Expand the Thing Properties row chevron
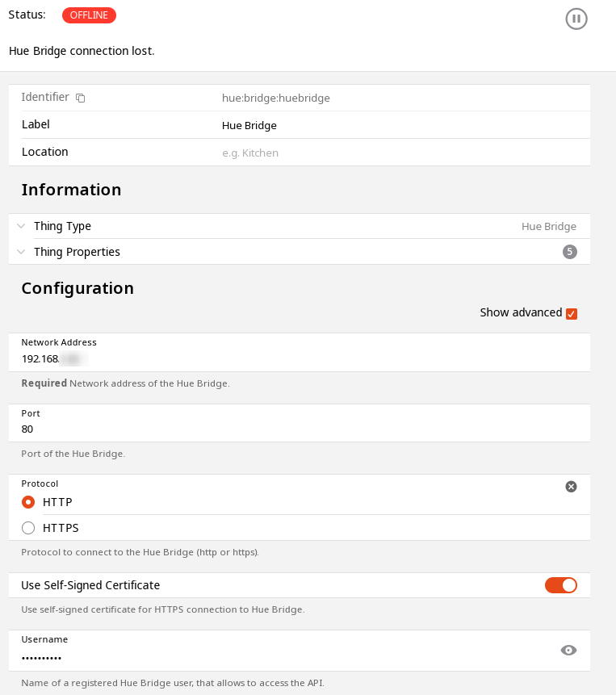 pyautogui.click(x=21, y=252)
